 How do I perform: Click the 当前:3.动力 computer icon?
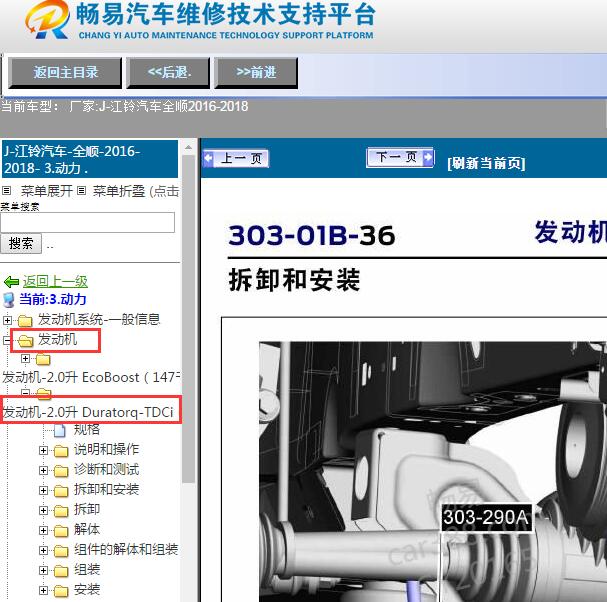9,300
